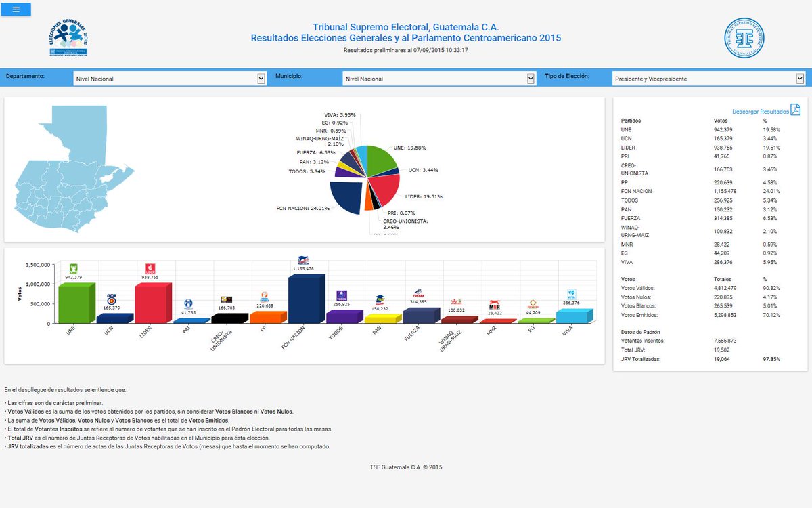Click the EG party logo in bar chart
This screenshot has width=812, height=508.
point(533,304)
